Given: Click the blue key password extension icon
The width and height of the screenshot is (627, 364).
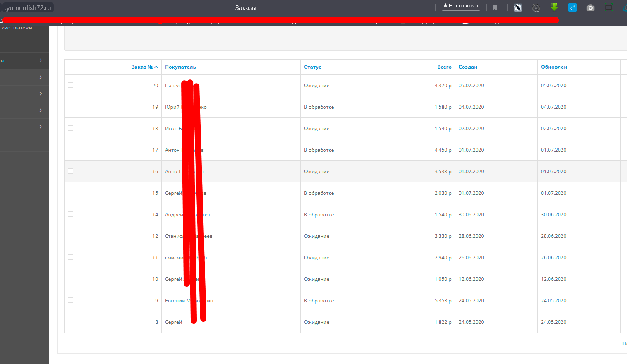Looking at the screenshot, I should pyautogui.click(x=572, y=7).
